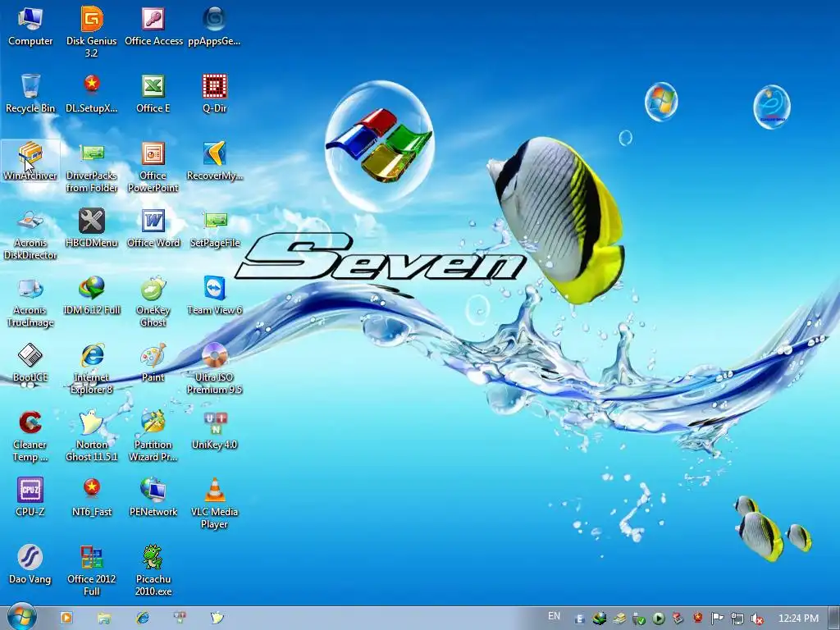Select the Ultra ISO Premium 9.5 icon

click(214, 369)
